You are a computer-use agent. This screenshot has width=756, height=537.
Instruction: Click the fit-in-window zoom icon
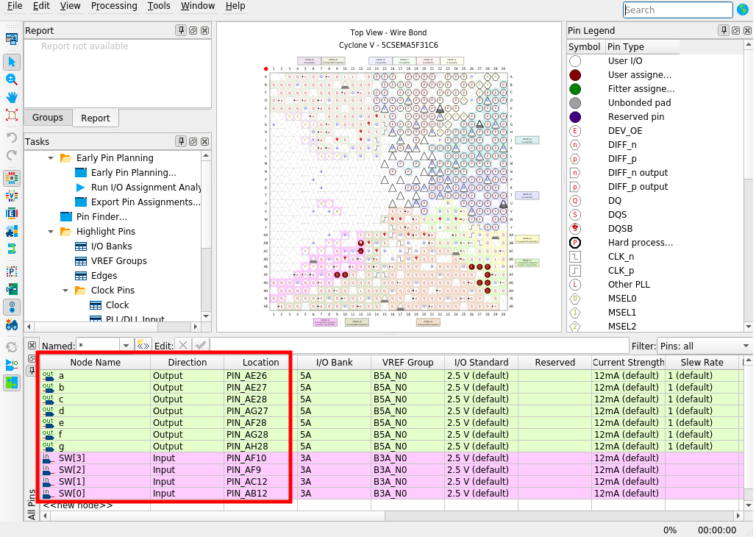[12, 115]
